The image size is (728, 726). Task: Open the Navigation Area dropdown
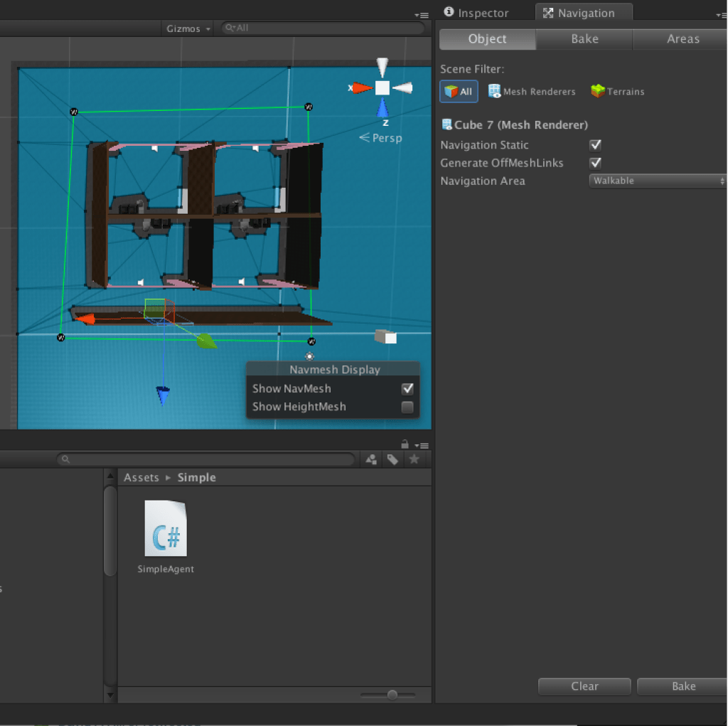(x=658, y=181)
